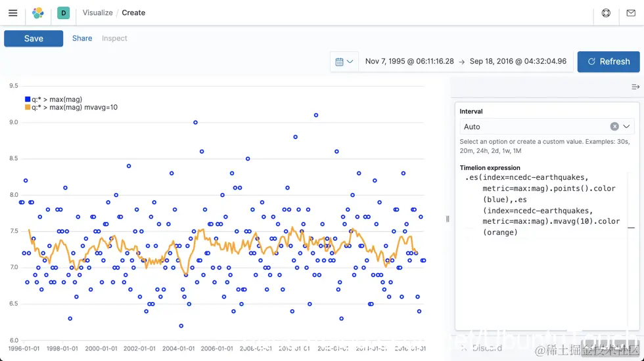
Task: Open the newsfeed mail icon
Action: pos(630,12)
